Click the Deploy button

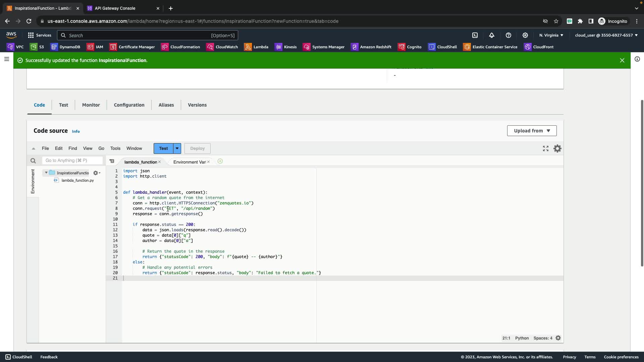coord(197,148)
